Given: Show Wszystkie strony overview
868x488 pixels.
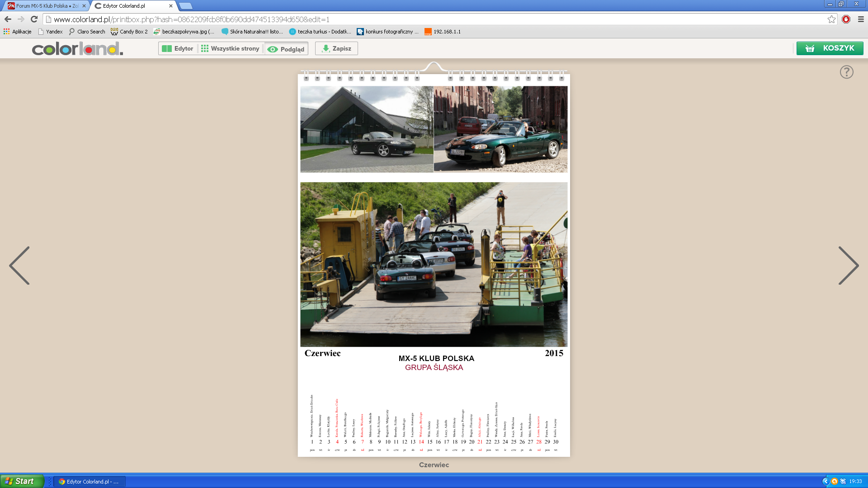Looking at the screenshot, I should point(231,48).
